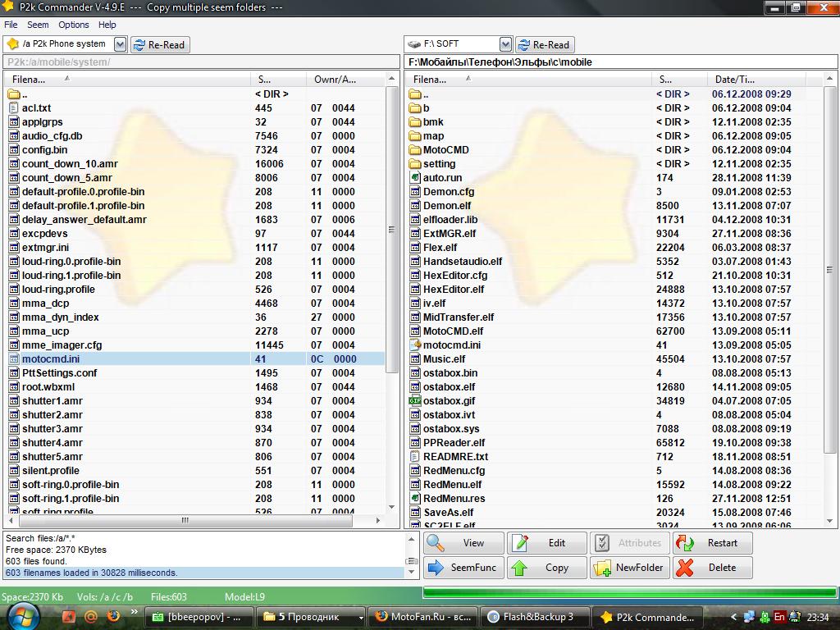The width and height of the screenshot is (840, 630).
Task: Select the bmk folder icon
Action: click(x=415, y=122)
